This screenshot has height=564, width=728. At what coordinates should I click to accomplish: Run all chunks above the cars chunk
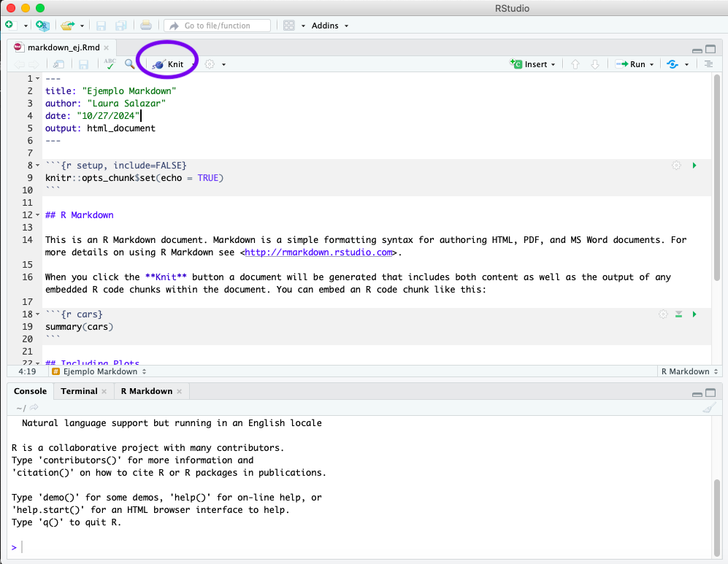coord(678,314)
